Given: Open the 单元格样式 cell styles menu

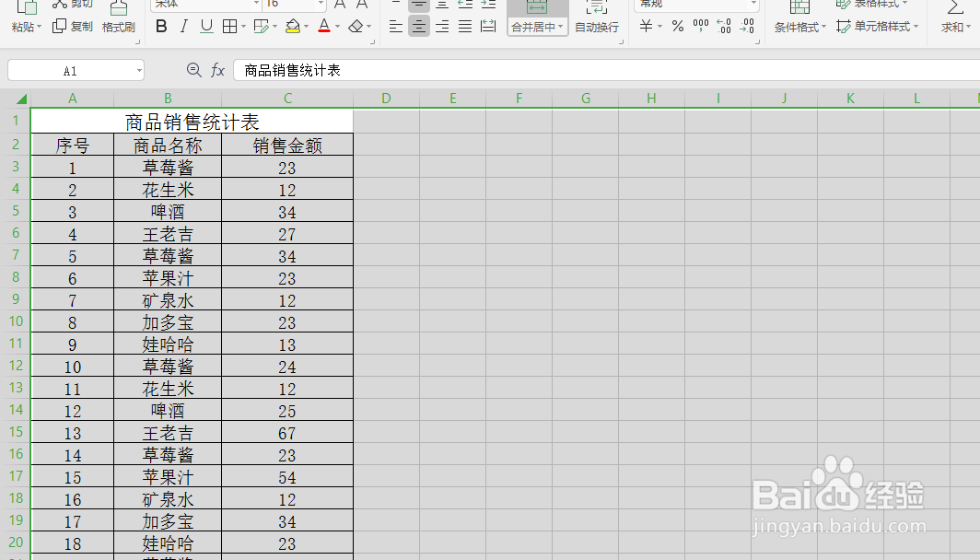Looking at the screenshot, I should [x=878, y=26].
